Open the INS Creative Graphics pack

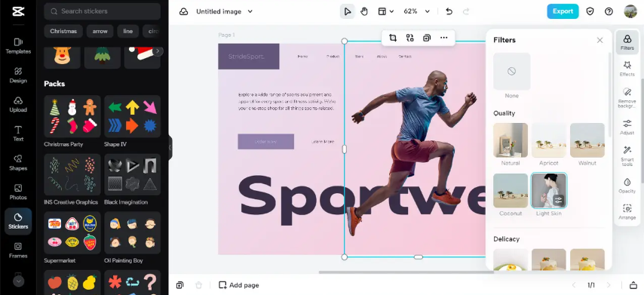click(x=72, y=174)
